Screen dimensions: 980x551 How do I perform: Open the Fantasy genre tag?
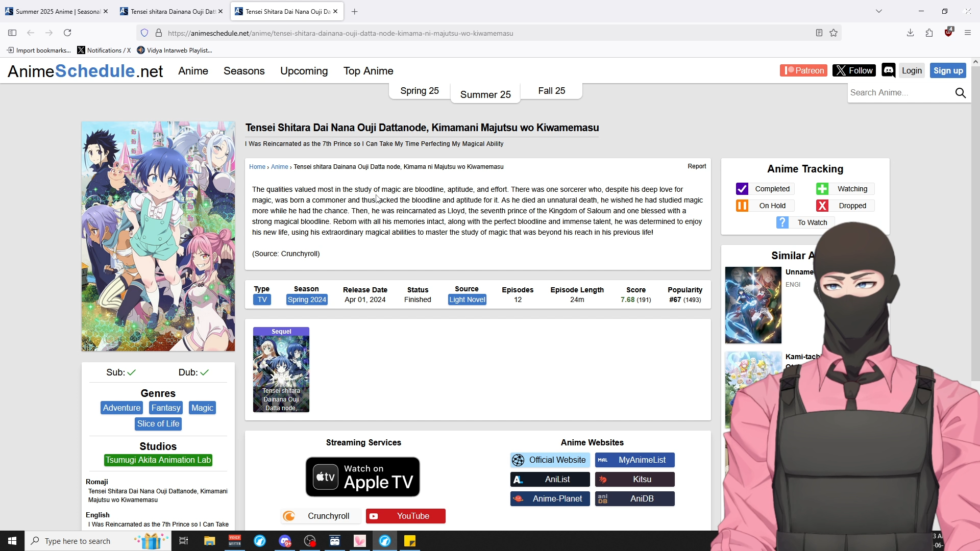(x=166, y=408)
